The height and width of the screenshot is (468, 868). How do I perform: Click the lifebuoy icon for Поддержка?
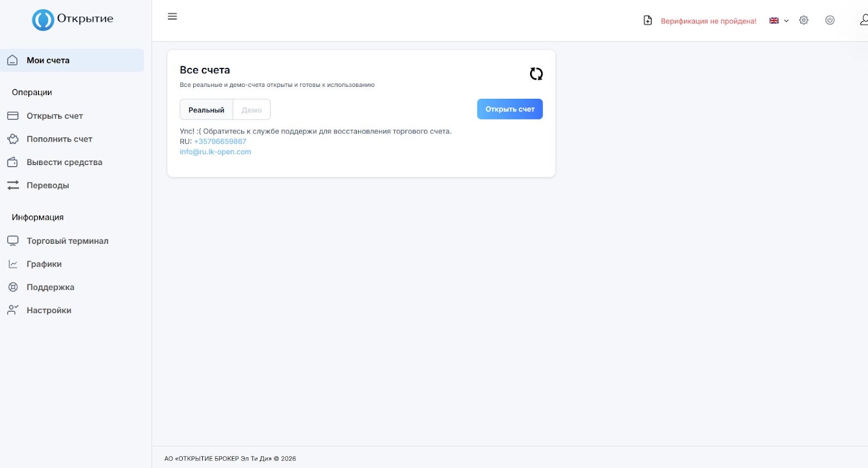click(12, 287)
